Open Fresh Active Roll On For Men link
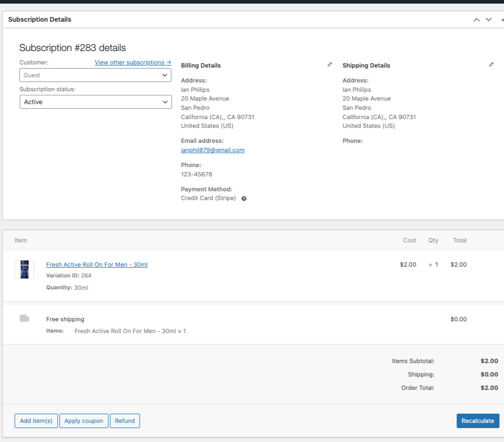Screen dimensions: 504x442 pos(97,265)
